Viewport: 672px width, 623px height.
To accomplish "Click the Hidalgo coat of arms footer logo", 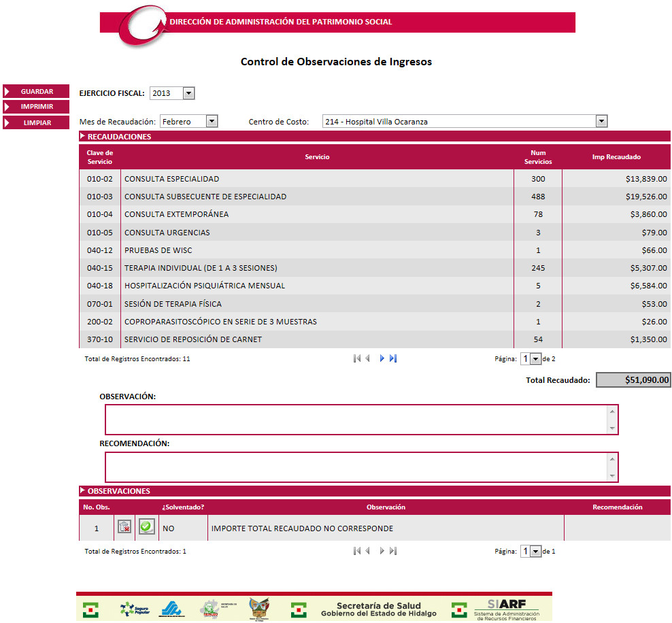I will (259, 609).
